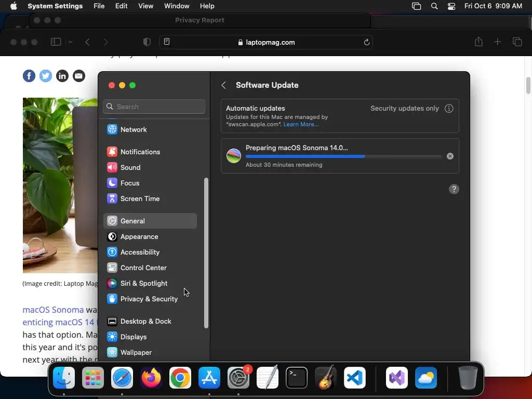Open Spotlight search in menu bar
This screenshot has width=532, height=399.
tap(434, 6)
